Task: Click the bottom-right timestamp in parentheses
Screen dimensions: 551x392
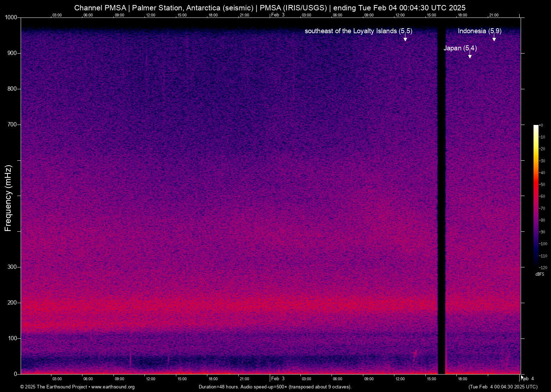Action: click(x=503, y=387)
